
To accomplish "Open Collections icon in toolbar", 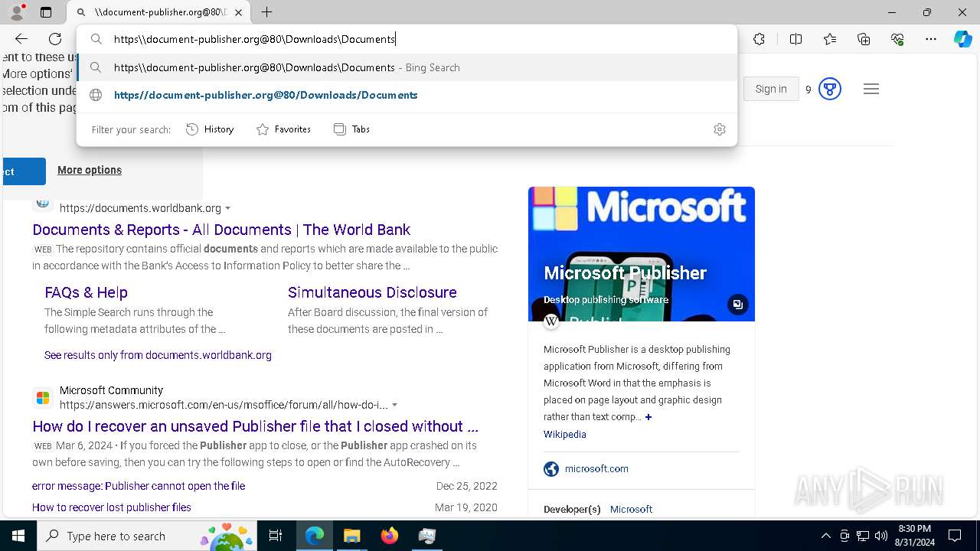I will click(864, 39).
